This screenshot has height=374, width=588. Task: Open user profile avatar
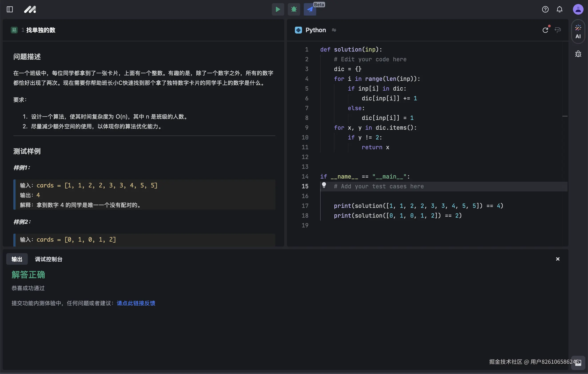[x=578, y=9]
